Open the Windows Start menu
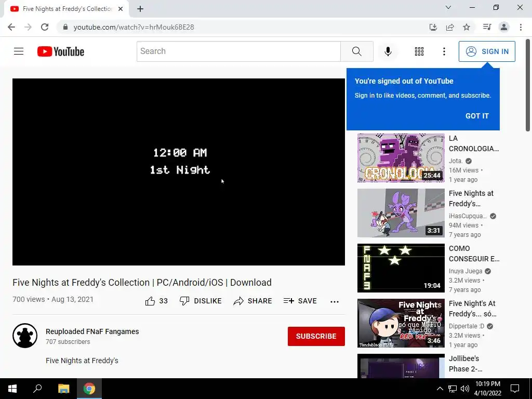 [x=12, y=389]
